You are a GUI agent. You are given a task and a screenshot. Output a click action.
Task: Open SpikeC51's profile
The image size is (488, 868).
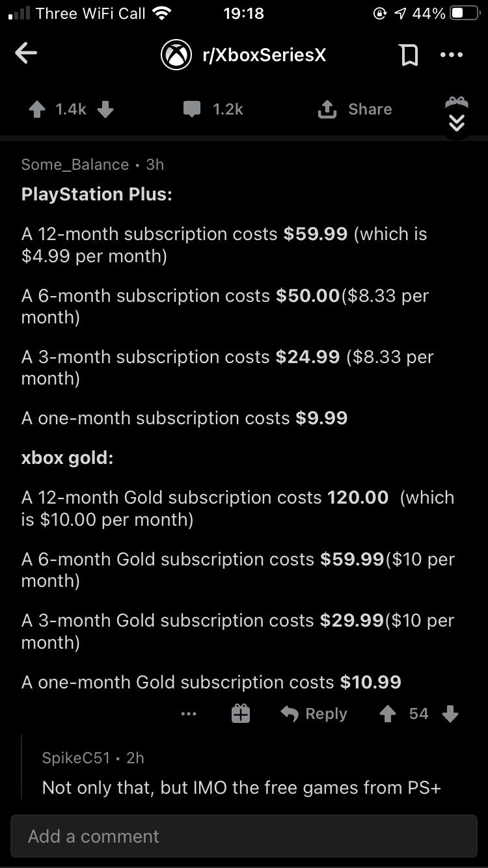click(75, 757)
